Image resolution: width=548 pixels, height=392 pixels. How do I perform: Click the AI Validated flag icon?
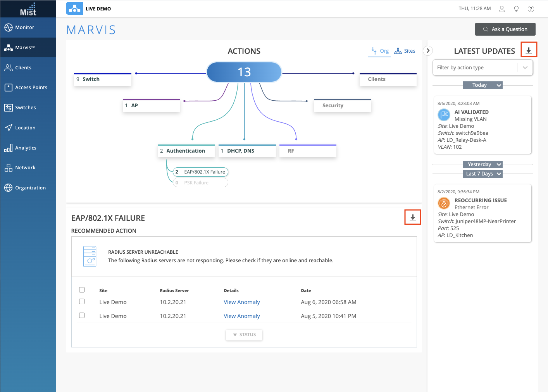coord(444,115)
